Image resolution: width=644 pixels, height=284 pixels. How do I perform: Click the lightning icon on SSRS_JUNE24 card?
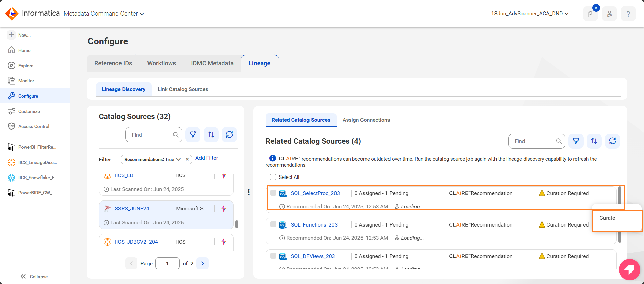(x=224, y=209)
